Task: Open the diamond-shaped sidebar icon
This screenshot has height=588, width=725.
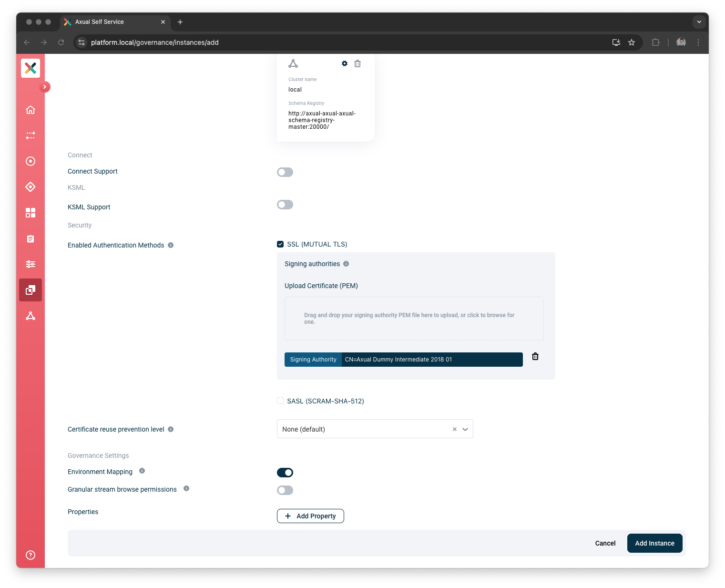Action: point(31,187)
